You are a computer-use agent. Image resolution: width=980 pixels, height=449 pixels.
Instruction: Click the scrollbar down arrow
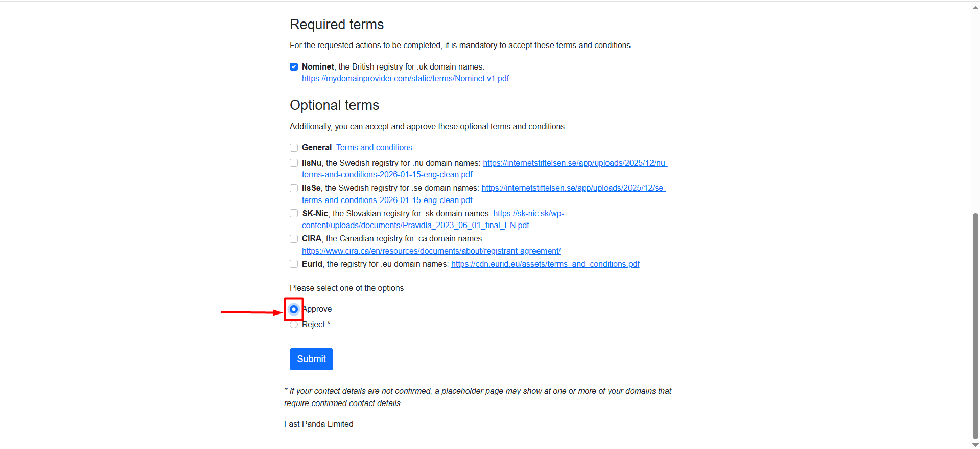975,445
